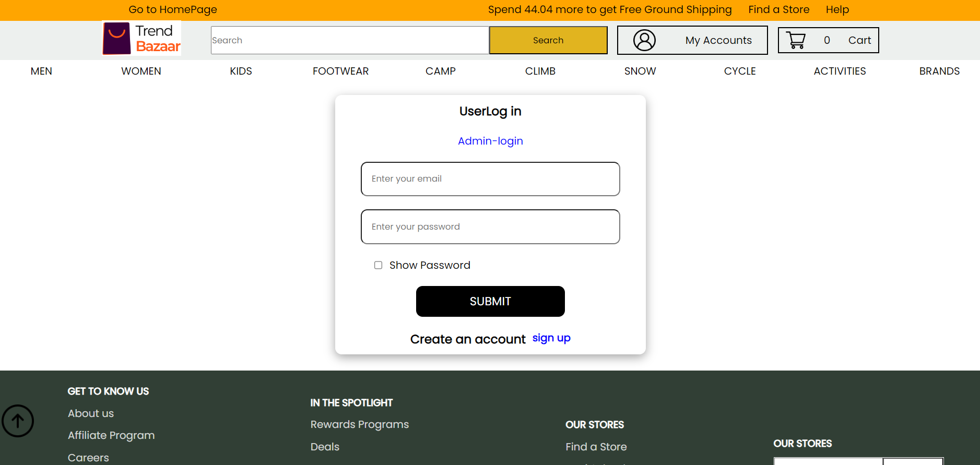Open the CAMP category
Viewport: 980px width, 465px height.
441,71
